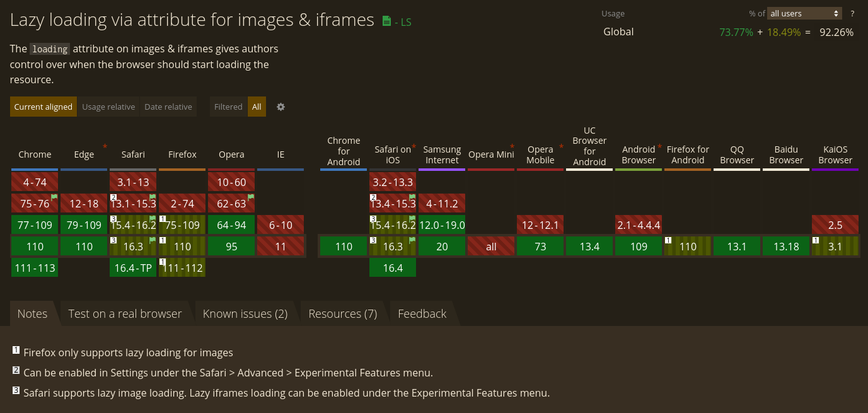Screen dimensions: 868x413
Task: Select Safari on iOS 3.2-13.3 cell
Action: 393,182
